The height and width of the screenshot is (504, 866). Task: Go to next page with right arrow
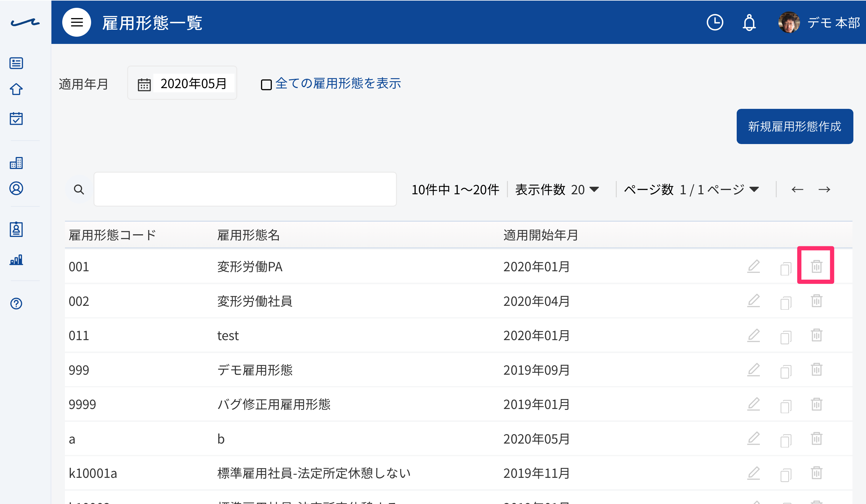(824, 189)
